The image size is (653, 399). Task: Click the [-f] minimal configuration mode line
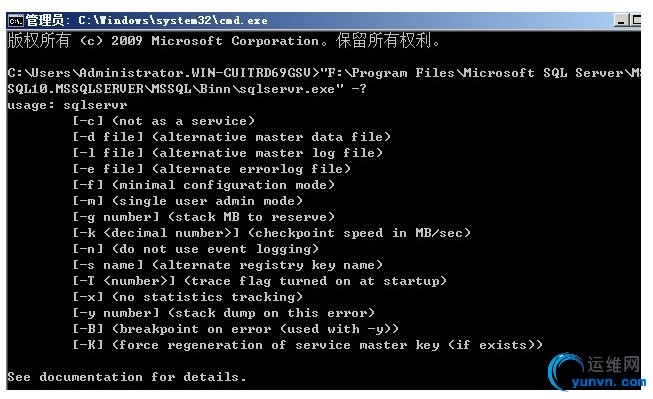[204, 185]
